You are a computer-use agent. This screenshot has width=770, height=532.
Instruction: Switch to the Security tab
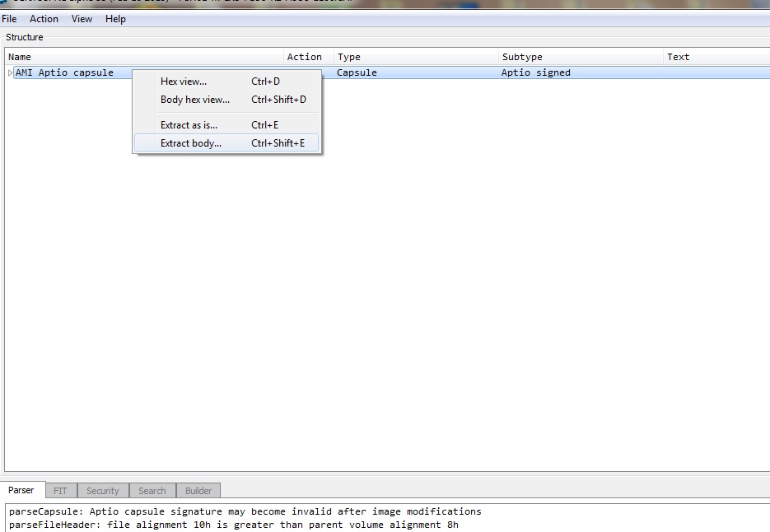pyautogui.click(x=103, y=491)
